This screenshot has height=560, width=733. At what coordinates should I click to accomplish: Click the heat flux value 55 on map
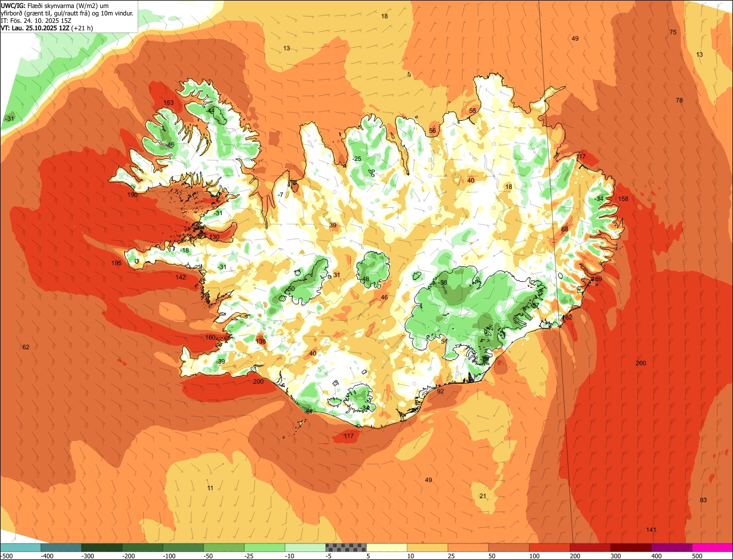472,111
